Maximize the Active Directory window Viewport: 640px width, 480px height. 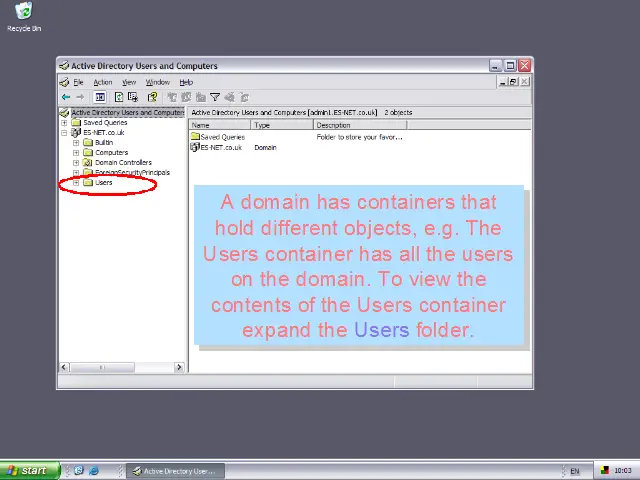510,65
